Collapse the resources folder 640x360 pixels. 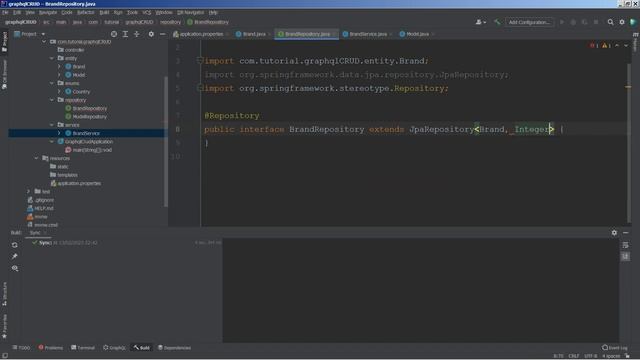point(36,158)
